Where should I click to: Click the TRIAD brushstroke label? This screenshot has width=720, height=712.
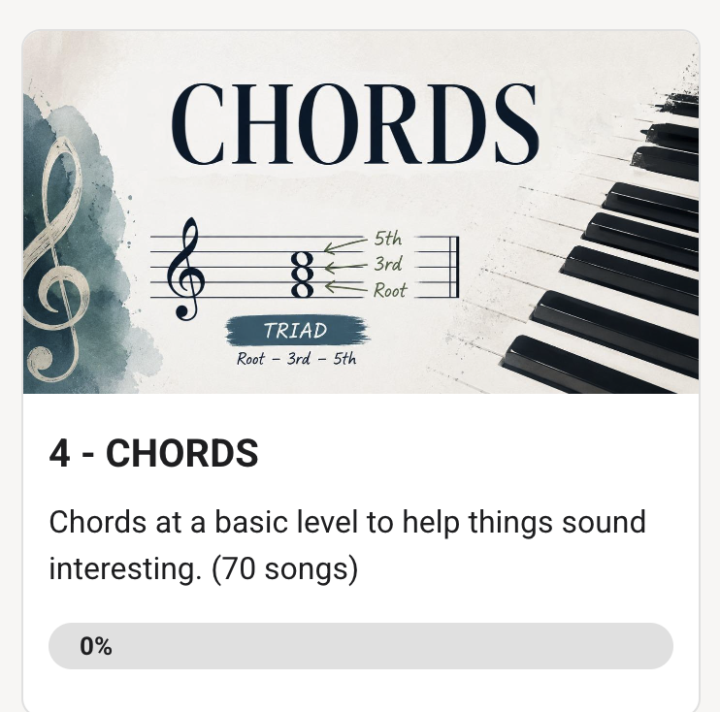(x=297, y=330)
